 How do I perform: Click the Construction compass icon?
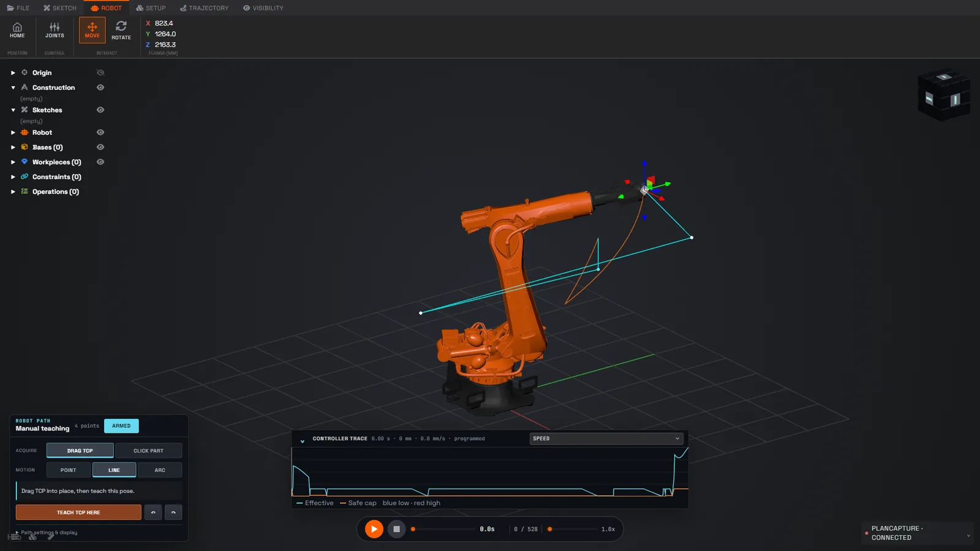24,88
